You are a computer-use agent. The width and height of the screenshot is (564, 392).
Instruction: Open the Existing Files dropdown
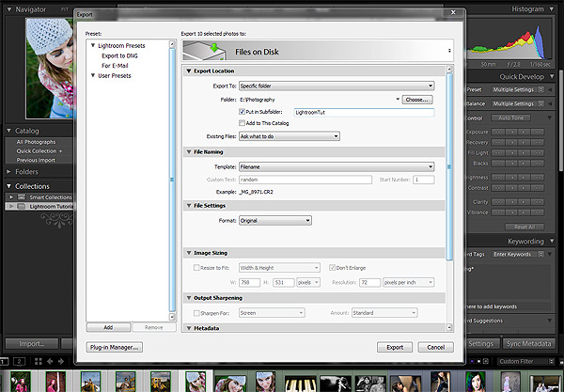click(290, 136)
